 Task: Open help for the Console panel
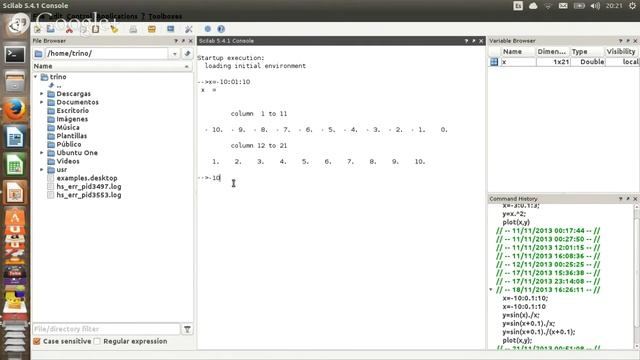[466, 41]
